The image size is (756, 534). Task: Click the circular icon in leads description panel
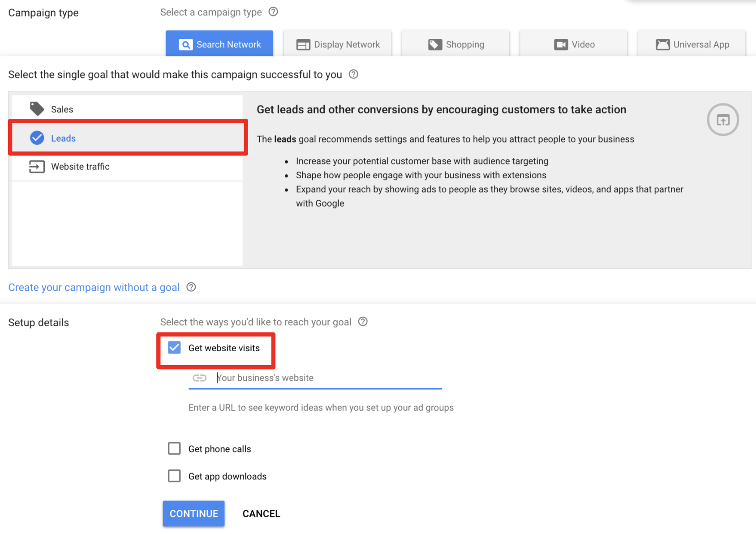(722, 120)
